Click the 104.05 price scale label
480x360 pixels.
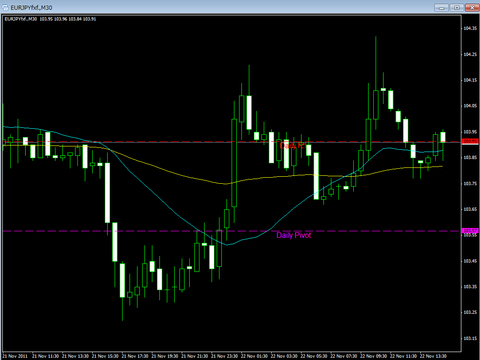(470, 106)
